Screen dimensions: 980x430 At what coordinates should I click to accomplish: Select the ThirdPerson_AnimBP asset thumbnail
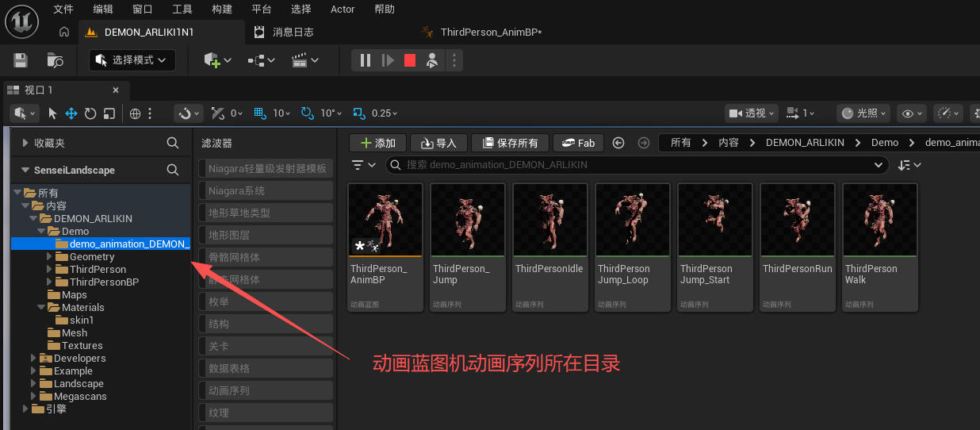(x=385, y=221)
